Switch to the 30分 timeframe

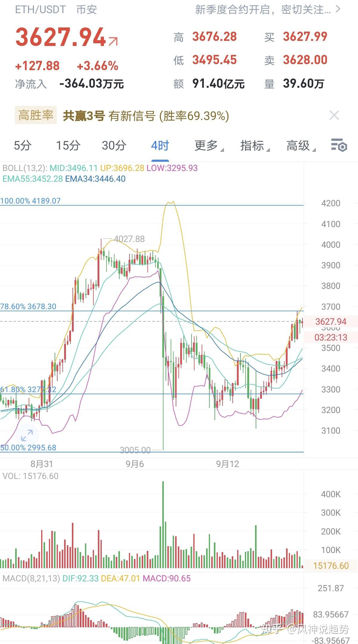pyautogui.click(x=114, y=146)
